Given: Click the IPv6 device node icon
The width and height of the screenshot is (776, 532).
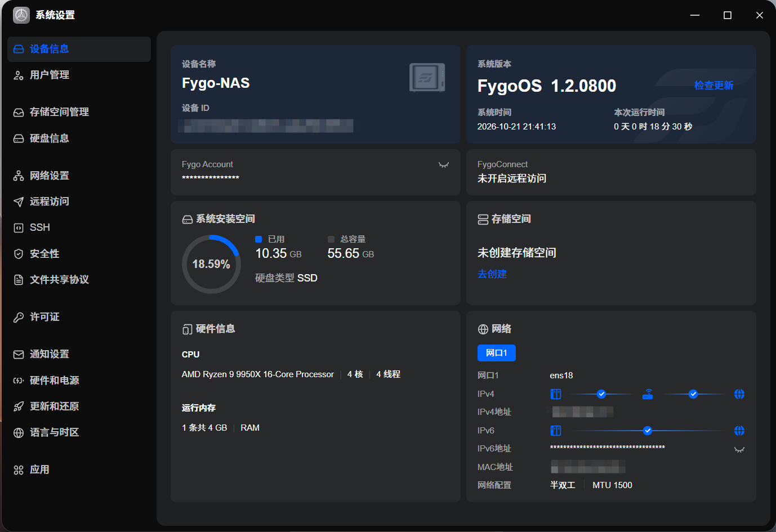Looking at the screenshot, I should pyautogui.click(x=556, y=431).
